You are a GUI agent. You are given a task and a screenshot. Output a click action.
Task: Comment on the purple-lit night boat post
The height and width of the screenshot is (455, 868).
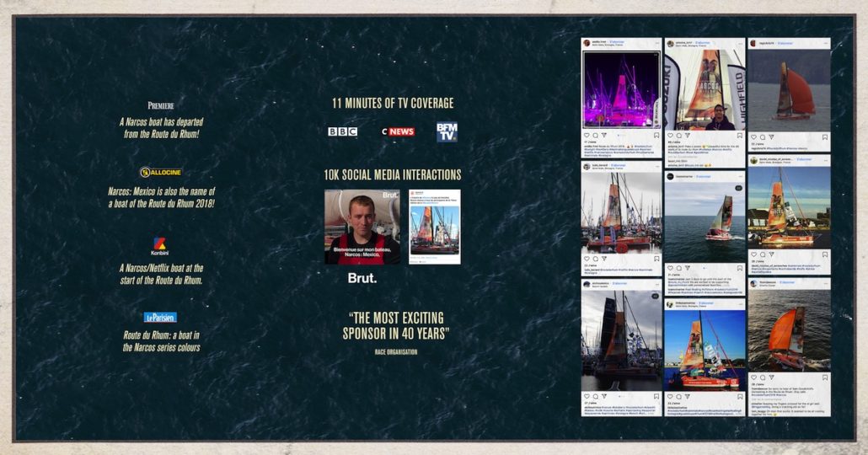tap(595, 135)
